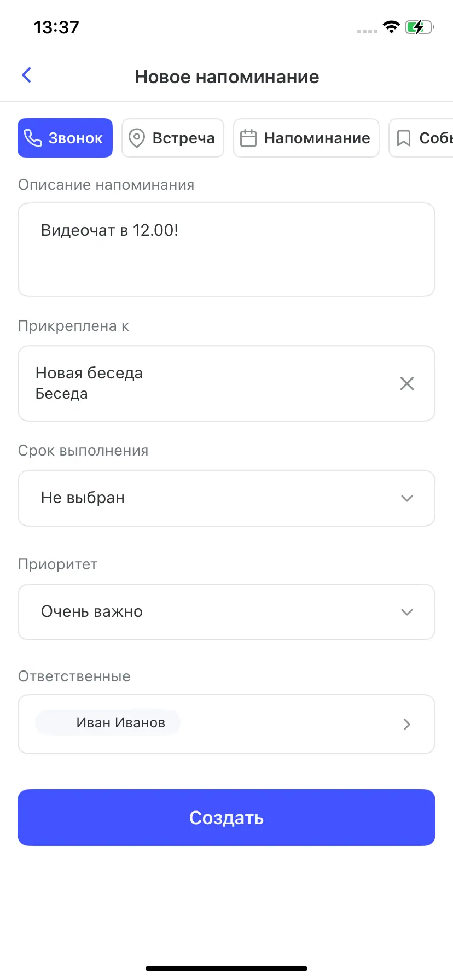This screenshot has height=980, width=453.
Task: Switch to the Встреча type tab
Action: pos(173,138)
